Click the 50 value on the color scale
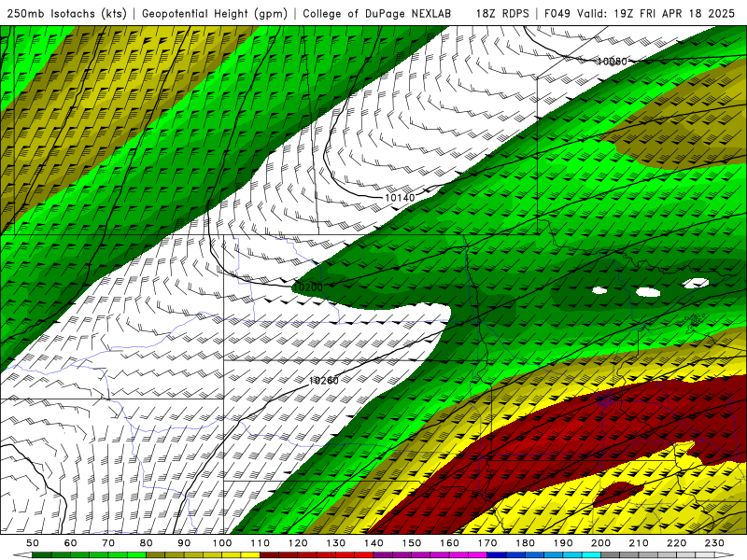This screenshot has height=560, width=747. tap(33, 543)
